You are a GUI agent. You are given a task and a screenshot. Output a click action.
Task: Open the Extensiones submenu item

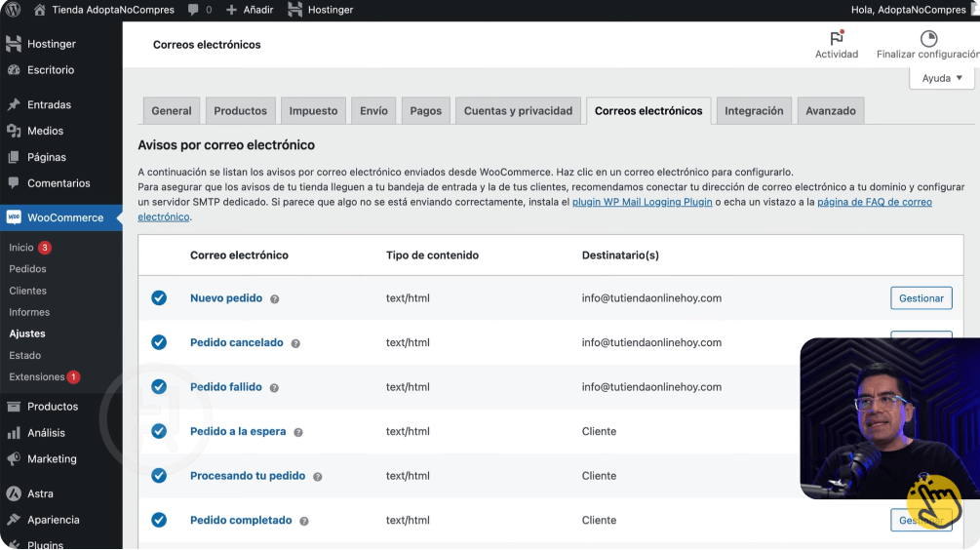point(37,376)
